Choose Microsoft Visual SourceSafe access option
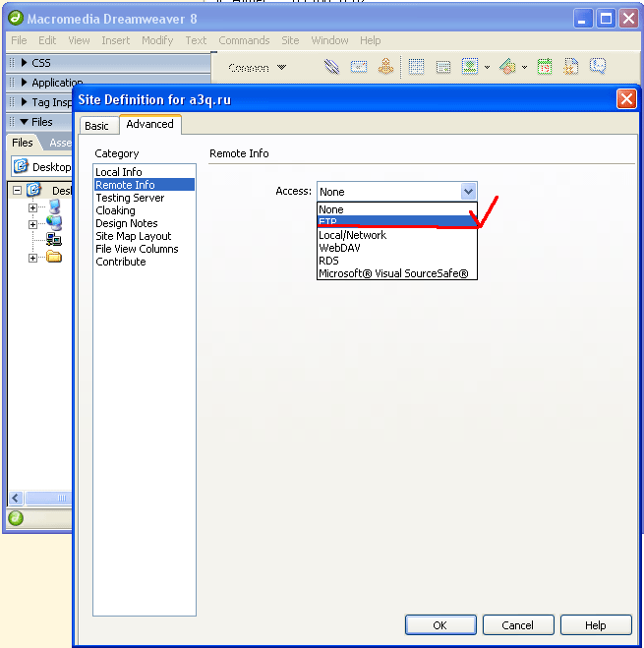644x648 pixels. (x=397, y=273)
